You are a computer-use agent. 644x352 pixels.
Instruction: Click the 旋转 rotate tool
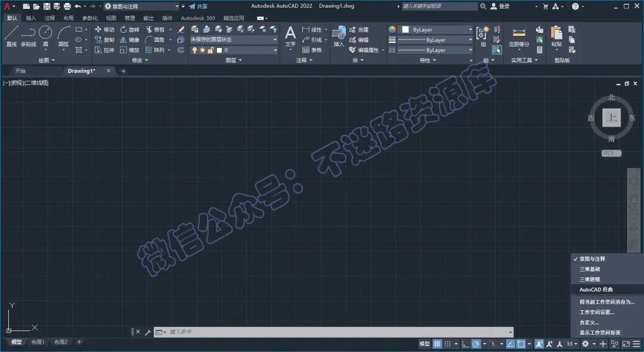tap(130, 30)
